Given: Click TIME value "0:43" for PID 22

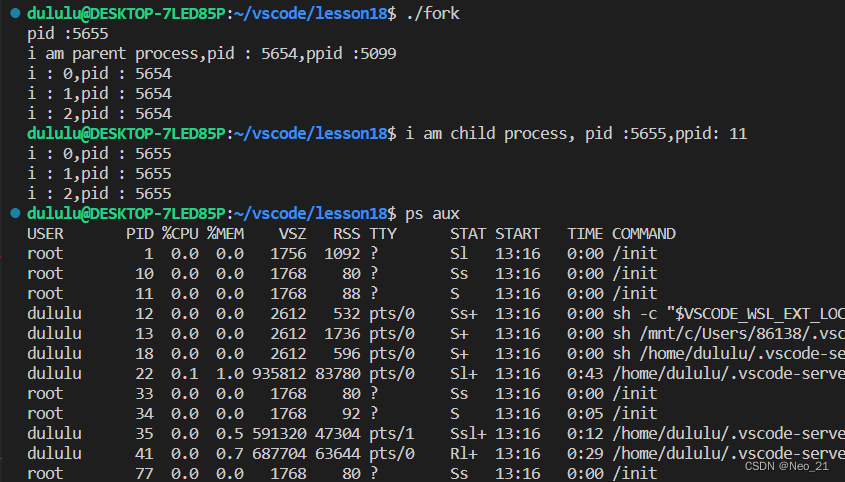Looking at the screenshot, I should point(585,373).
